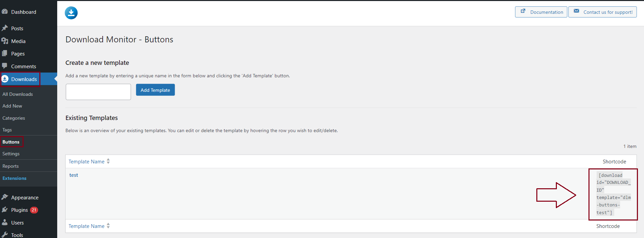Click the new template name field
This screenshot has width=644, height=238.
click(98, 92)
